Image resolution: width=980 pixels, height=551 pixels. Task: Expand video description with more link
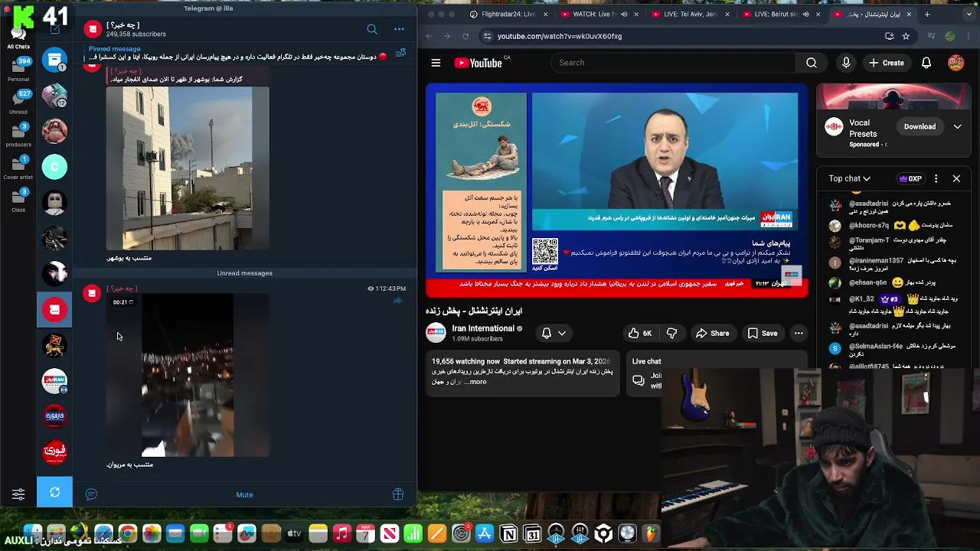tap(475, 382)
